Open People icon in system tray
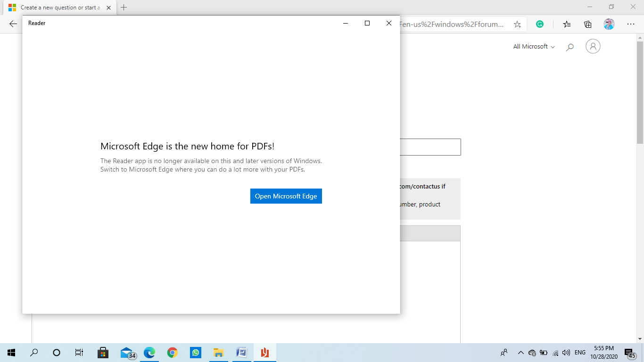Screen dimensions: 644x362 click(504, 353)
